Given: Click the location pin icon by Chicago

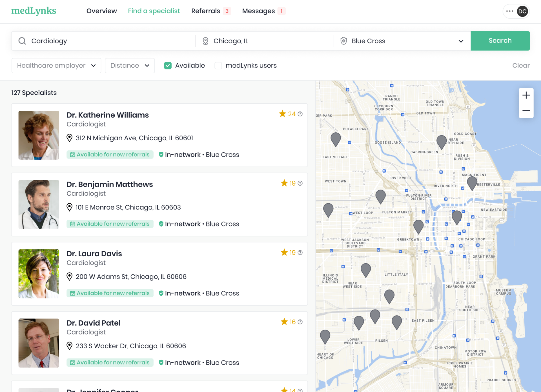Looking at the screenshot, I should [206, 41].
